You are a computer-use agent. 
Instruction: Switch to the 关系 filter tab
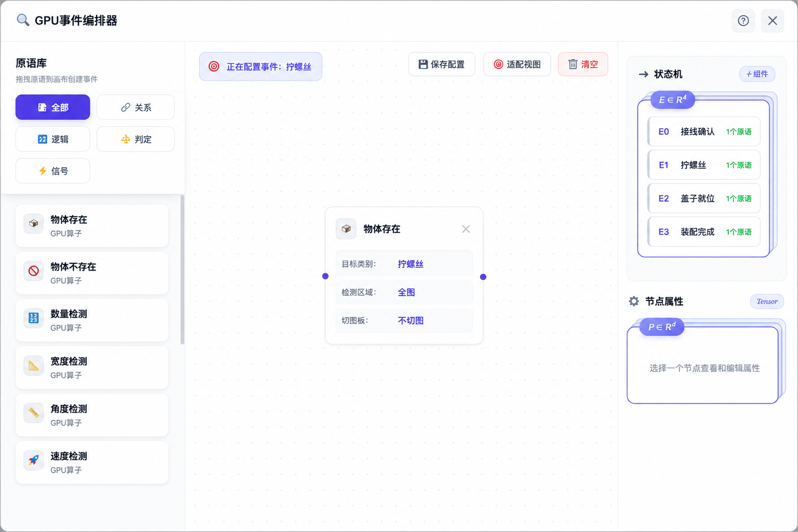coord(136,108)
